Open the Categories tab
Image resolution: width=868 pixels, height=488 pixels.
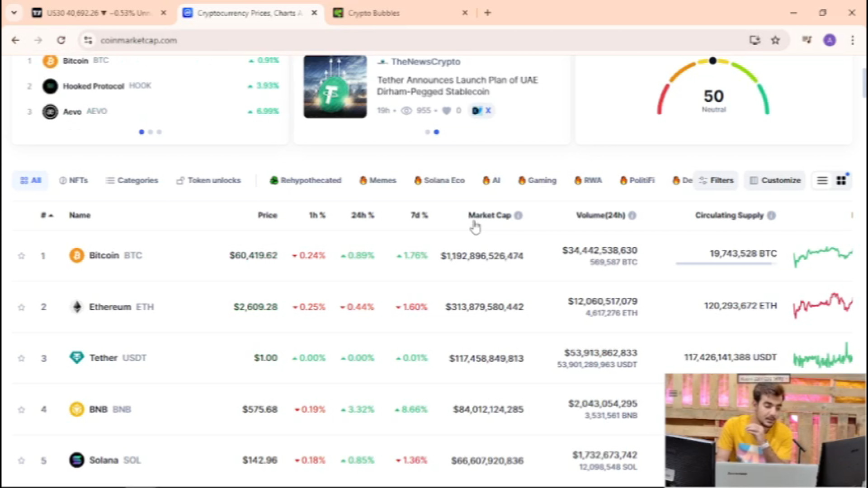(x=132, y=181)
